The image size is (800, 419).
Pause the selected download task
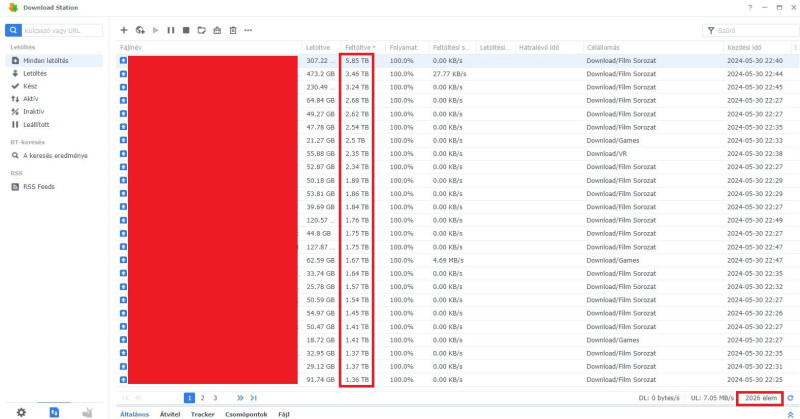[171, 30]
